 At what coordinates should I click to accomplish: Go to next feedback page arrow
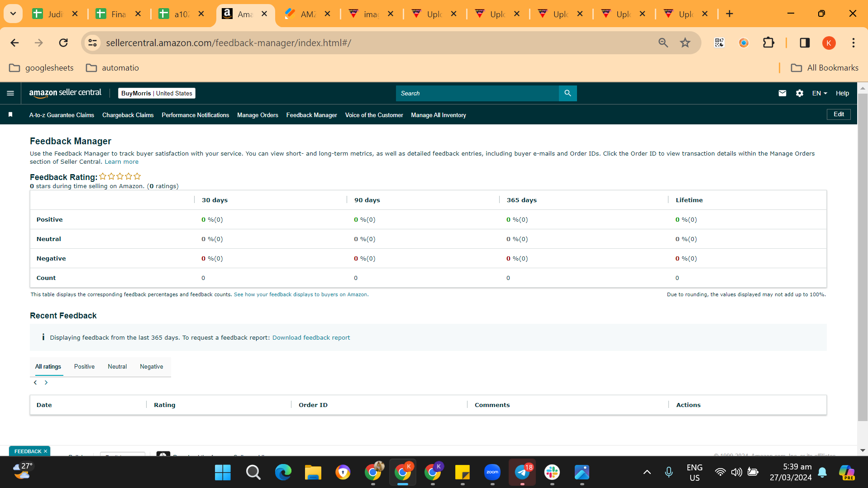pyautogui.click(x=46, y=383)
